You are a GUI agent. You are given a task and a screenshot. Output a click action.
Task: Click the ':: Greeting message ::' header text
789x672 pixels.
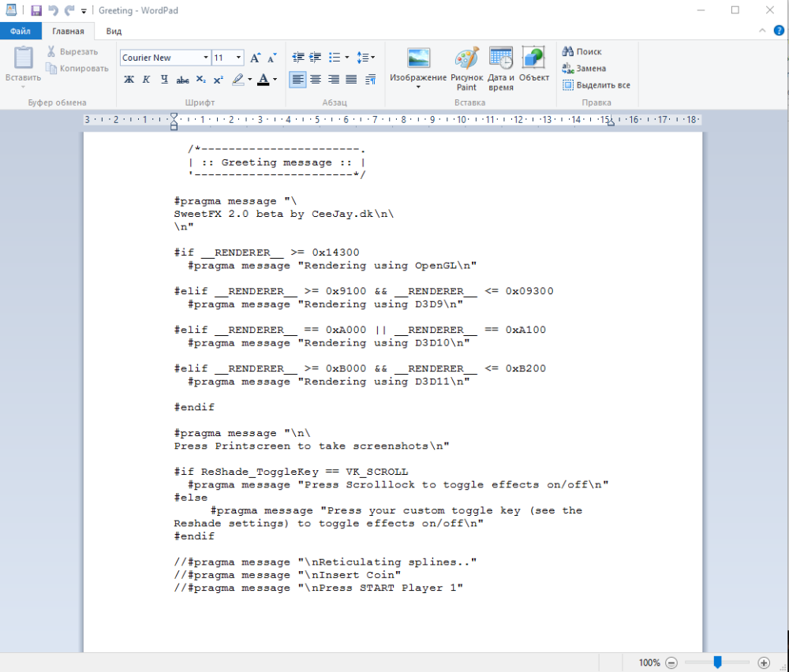tap(276, 162)
